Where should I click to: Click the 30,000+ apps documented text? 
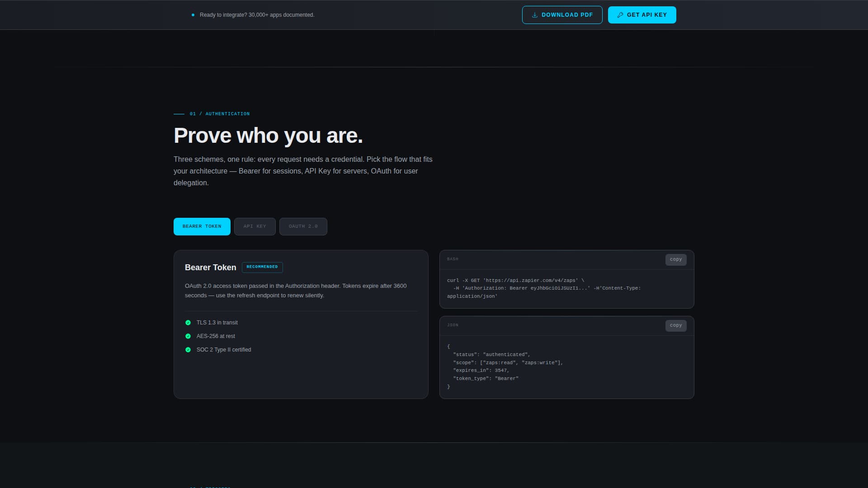(257, 14)
